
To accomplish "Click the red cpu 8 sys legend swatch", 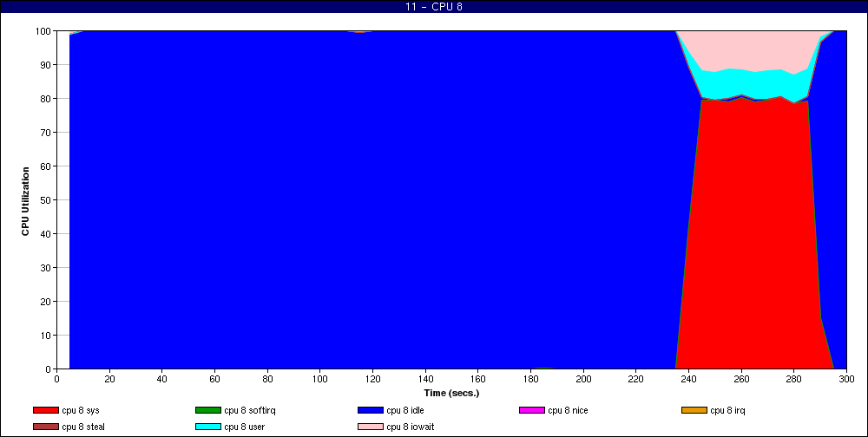I will pyautogui.click(x=46, y=410).
